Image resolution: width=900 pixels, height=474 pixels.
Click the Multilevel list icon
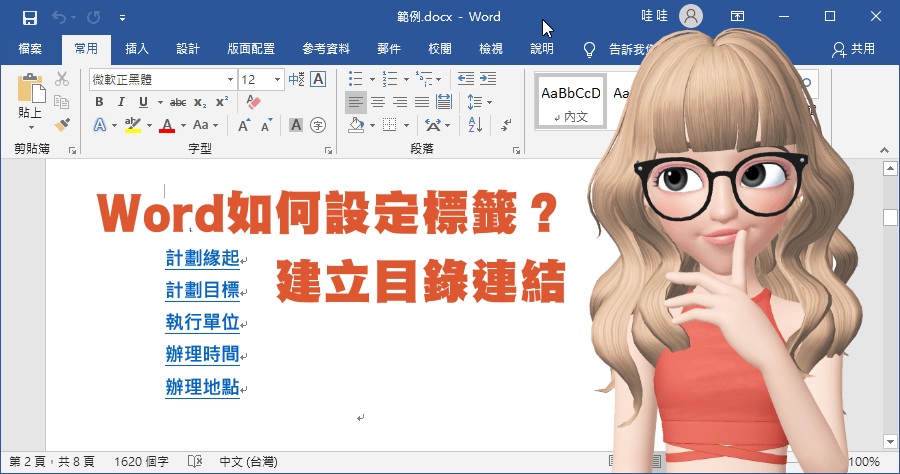tap(424, 79)
